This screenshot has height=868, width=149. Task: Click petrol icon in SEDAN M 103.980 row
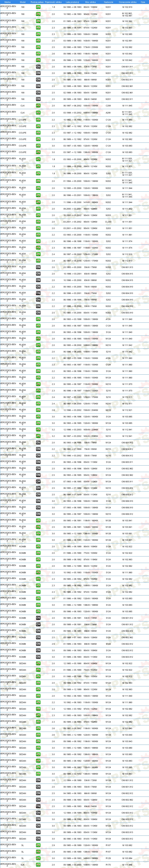point(38,748)
